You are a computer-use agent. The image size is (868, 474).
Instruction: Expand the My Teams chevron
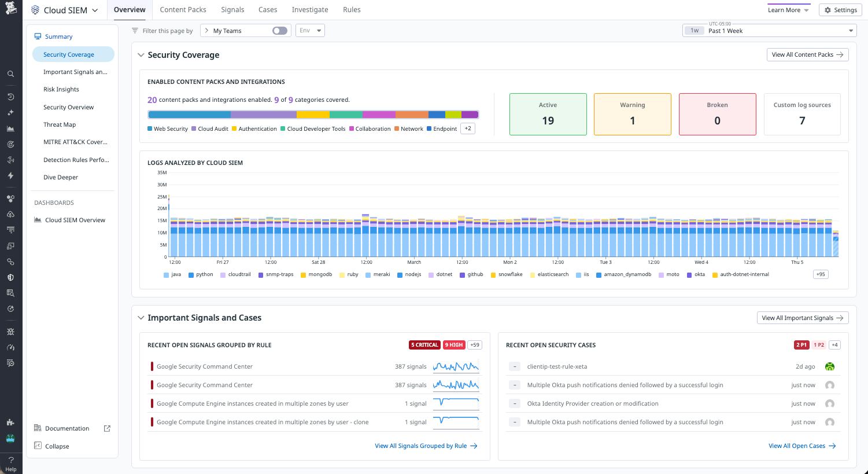tap(207, 31)
